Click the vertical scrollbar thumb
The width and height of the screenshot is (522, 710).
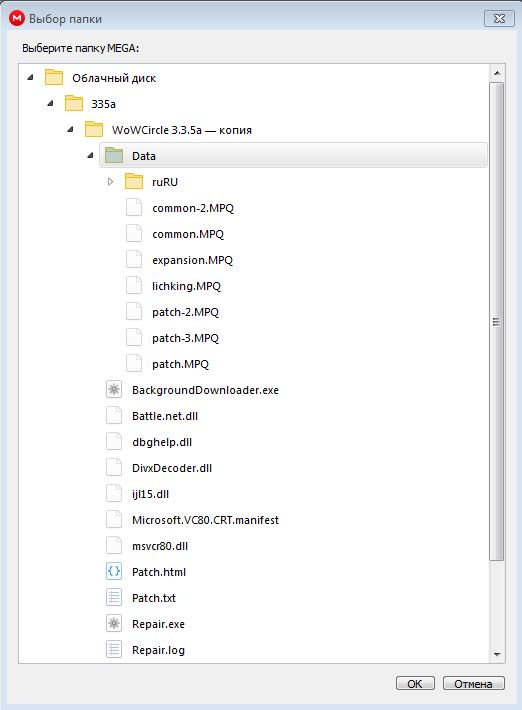pyautogui.click(x=497, y=321)
